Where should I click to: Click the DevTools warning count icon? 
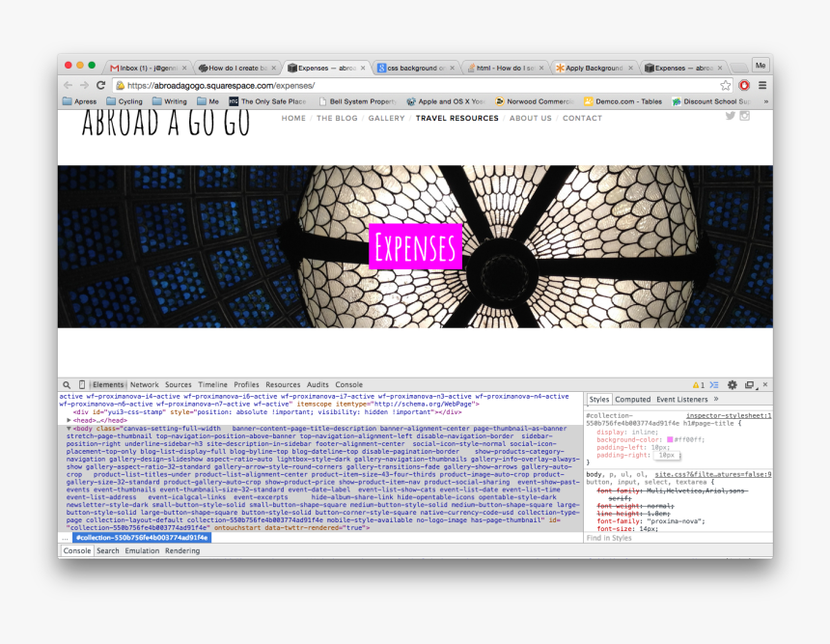[x=699, y=385]
